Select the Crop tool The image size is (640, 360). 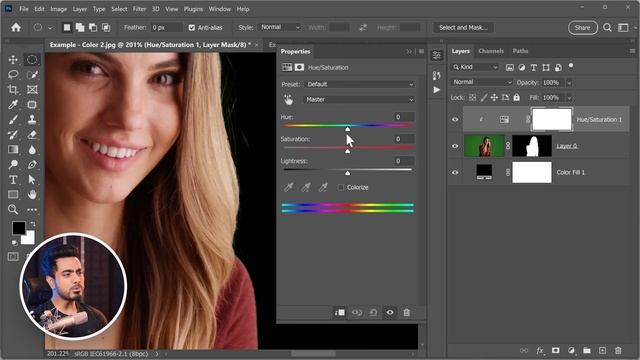tap(13, 90)
